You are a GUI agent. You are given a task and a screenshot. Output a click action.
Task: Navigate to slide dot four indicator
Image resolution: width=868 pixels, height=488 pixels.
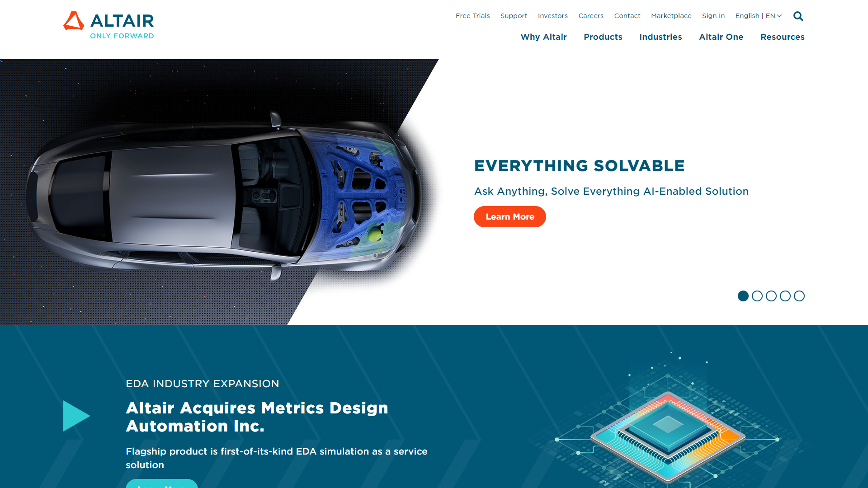point(785,296)
